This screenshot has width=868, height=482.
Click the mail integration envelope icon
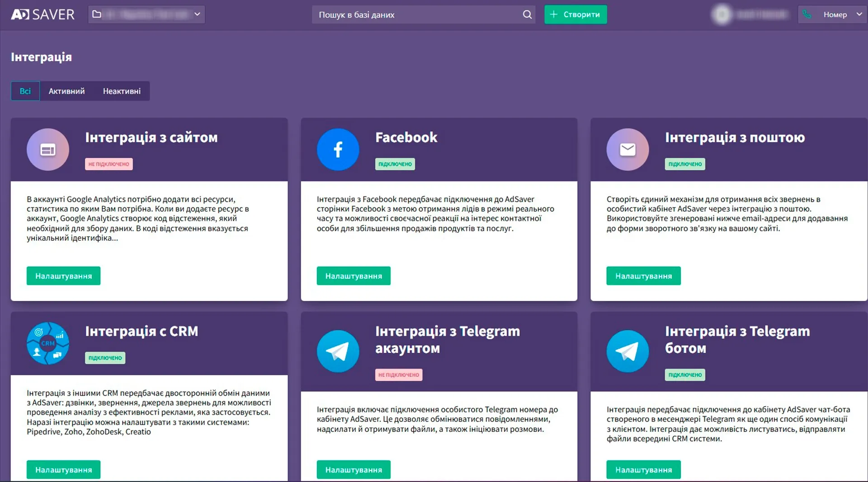point(627,150)
